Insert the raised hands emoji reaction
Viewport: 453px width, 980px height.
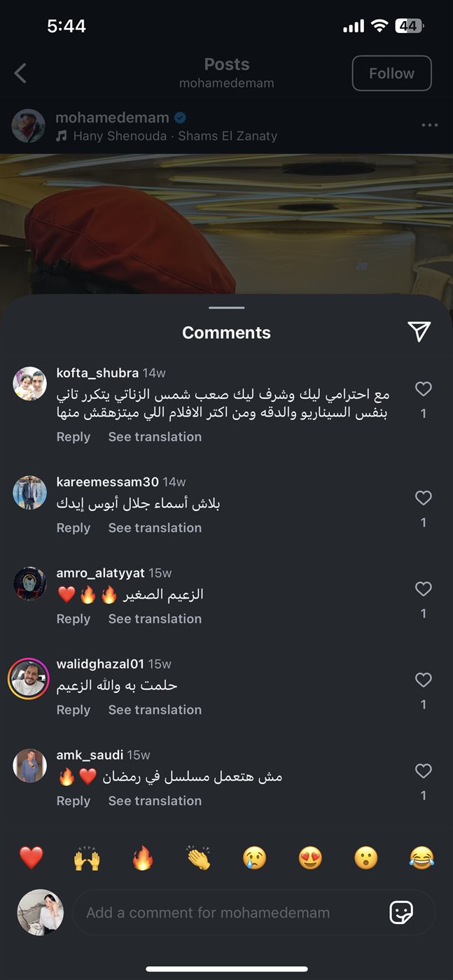[x=87, y=857]
